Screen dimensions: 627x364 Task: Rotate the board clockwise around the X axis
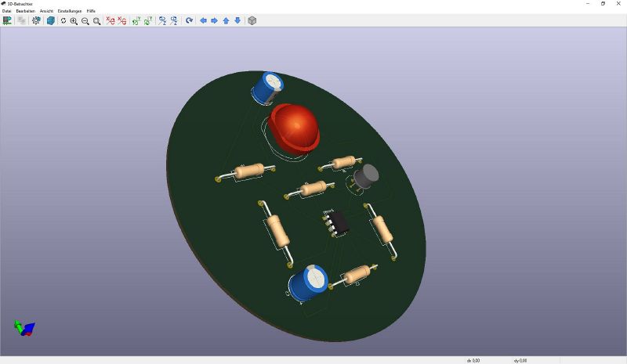point(111,20)
